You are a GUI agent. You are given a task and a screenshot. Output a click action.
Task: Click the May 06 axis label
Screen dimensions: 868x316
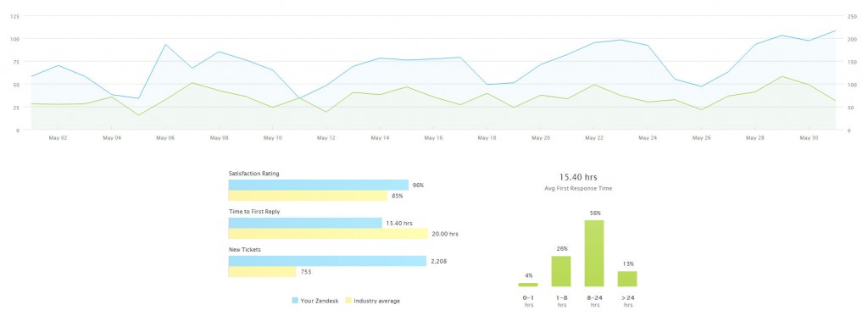click(165, 138)
